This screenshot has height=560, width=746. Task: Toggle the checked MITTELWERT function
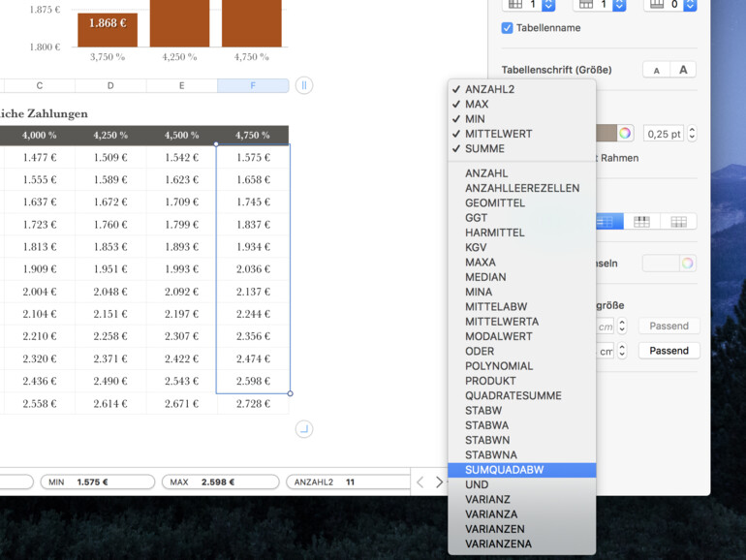click(498, 134)
